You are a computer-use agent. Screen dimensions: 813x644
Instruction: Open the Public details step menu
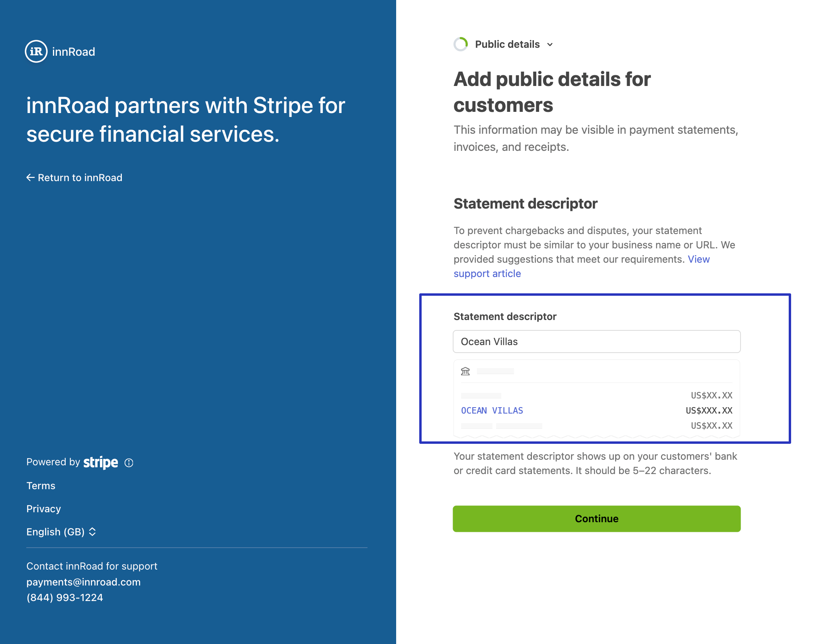click(x=507, y=44)
